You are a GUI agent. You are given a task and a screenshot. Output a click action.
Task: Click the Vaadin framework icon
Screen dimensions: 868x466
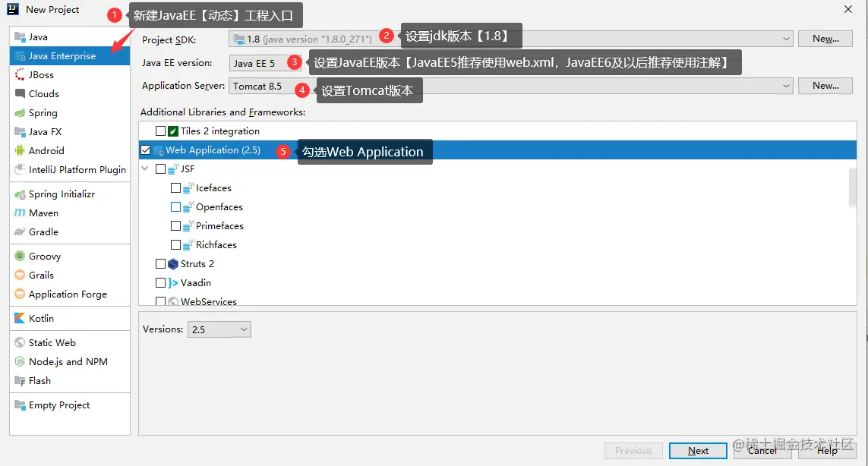(x=173, y=283)
